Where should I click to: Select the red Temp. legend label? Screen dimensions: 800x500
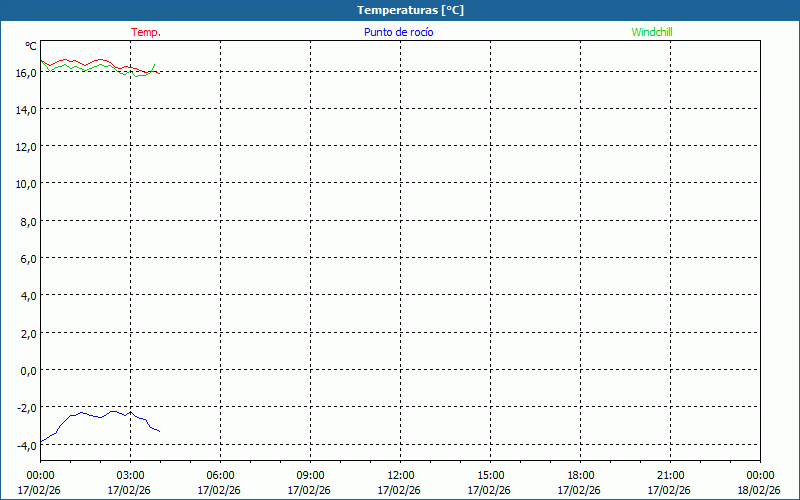click(x=146, y=32)
